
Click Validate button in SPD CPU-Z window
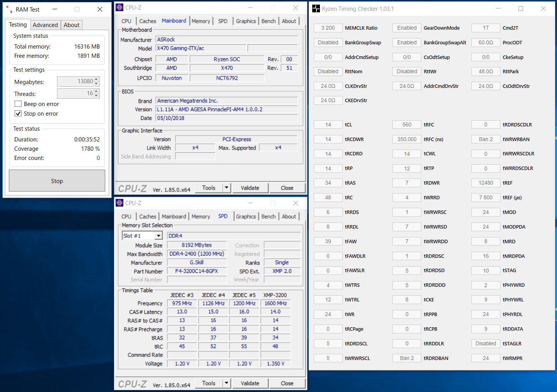tap(250, 383)
